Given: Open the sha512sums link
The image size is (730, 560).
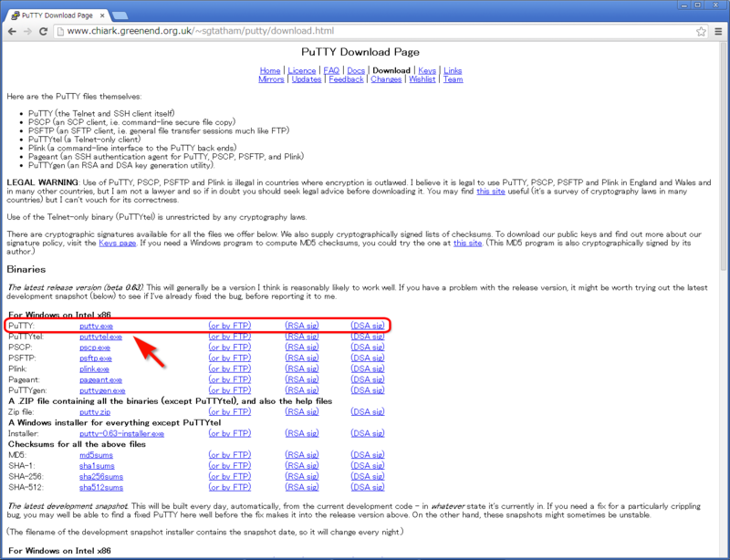Looking at the screenshot, I should tap(101, 487).
